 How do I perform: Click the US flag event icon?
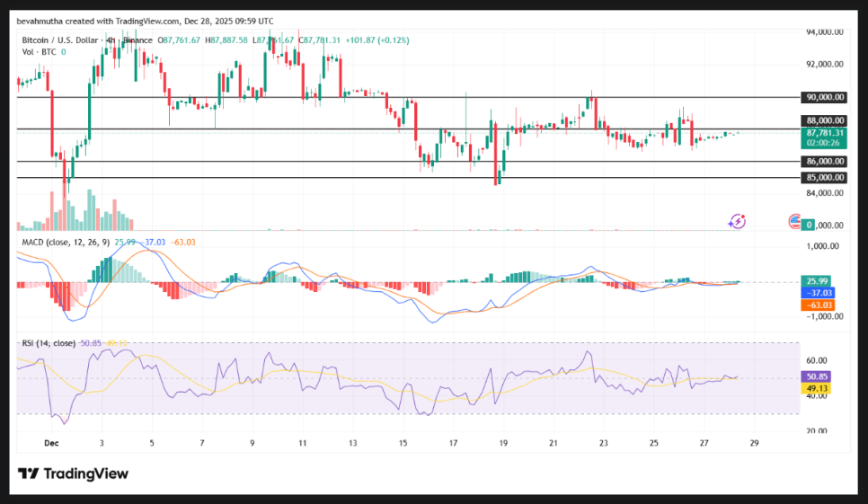click(794, 220)
